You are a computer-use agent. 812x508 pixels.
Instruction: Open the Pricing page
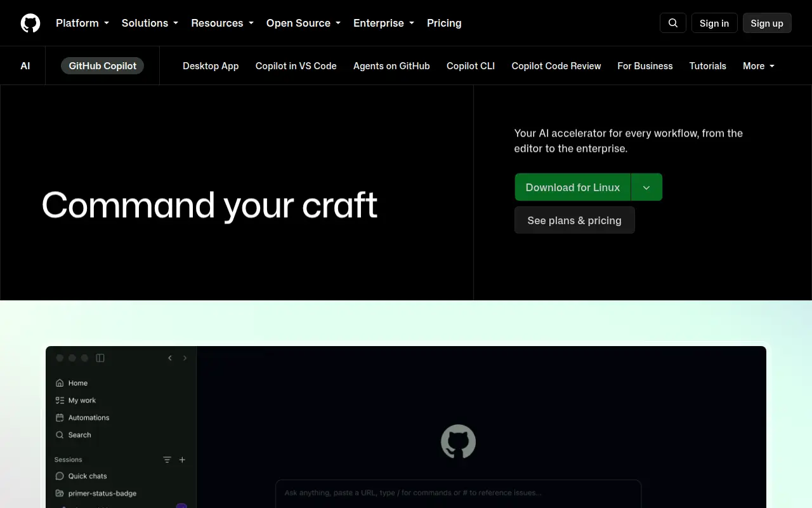[x=444, y=23]
